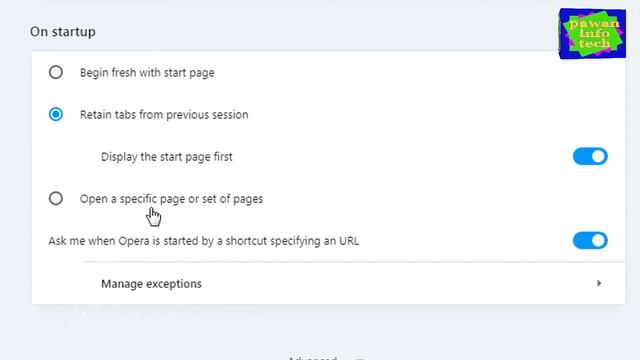Click the pawan info tech logo

(592, 33)
